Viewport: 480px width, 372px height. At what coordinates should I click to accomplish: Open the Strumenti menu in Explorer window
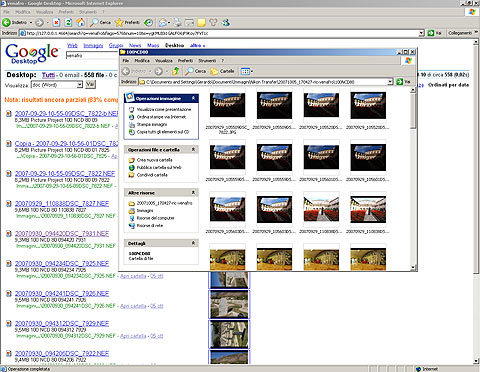[207, 61]
